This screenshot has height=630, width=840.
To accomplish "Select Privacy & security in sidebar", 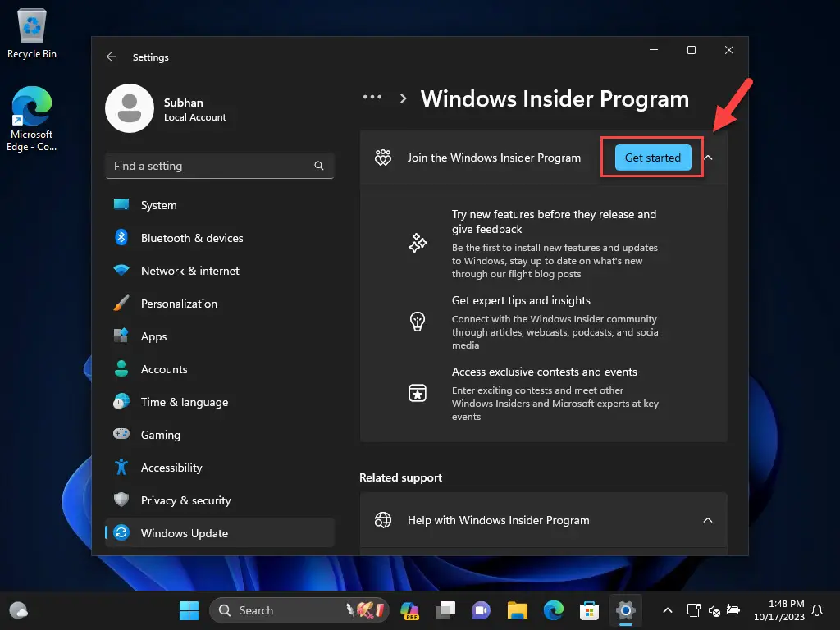I will [x=220, y=500].
